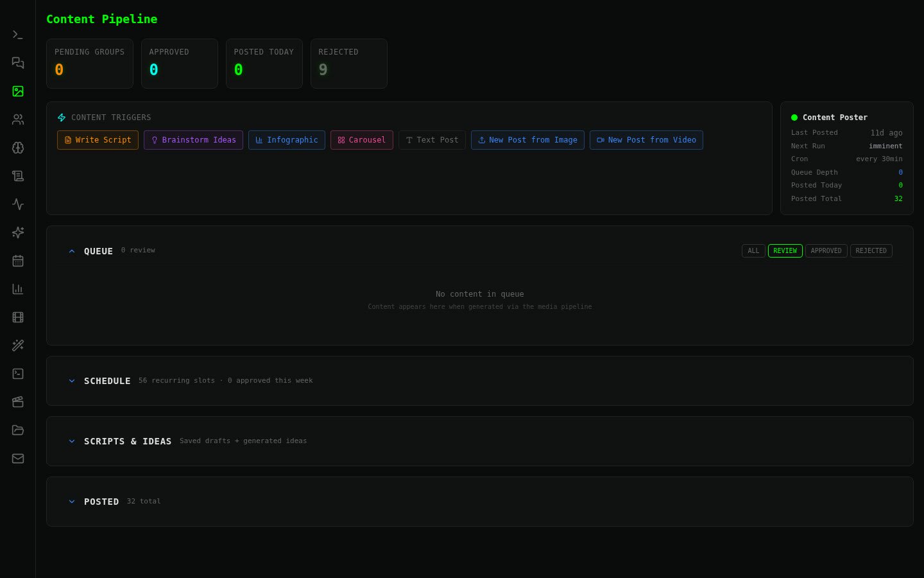Start an Infographic content trigger
924x578 pixels.
coord(287,140)
